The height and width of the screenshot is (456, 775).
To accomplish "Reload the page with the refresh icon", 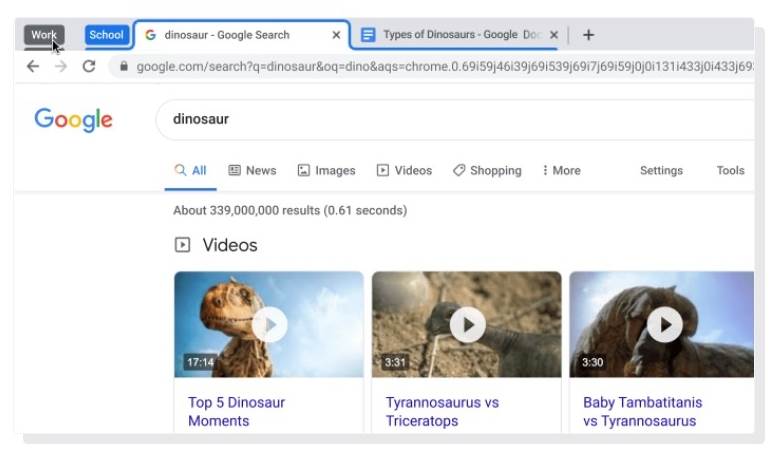I will pyautogui.click(x=89, y=67).
